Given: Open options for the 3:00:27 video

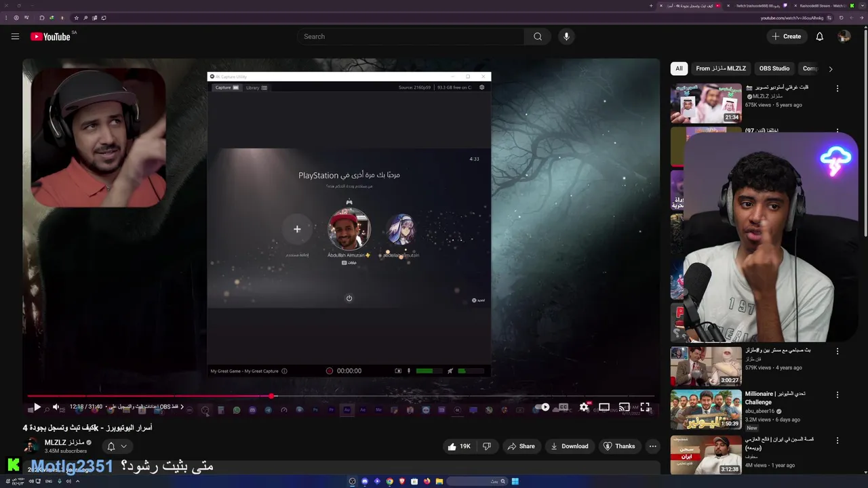Looking at the screenshot, I should [x=837, y=351].
